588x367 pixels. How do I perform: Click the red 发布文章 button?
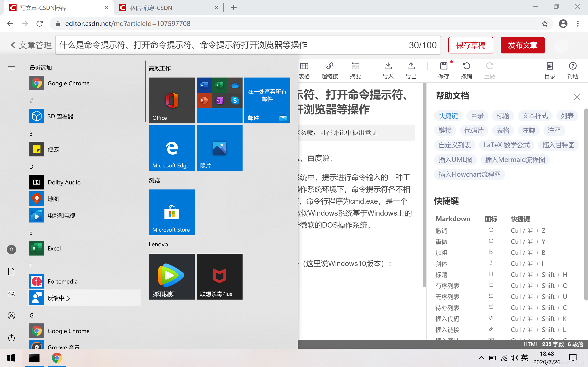[522, 45]
